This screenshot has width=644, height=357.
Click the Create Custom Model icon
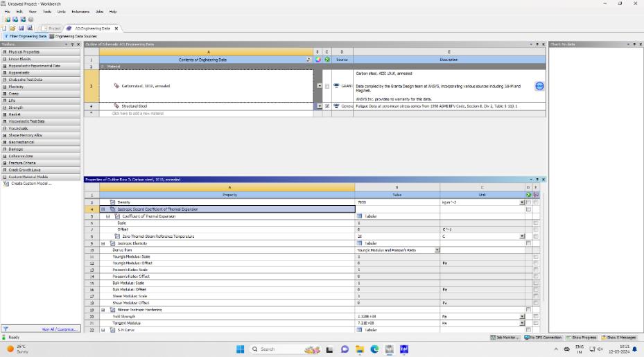6,184
